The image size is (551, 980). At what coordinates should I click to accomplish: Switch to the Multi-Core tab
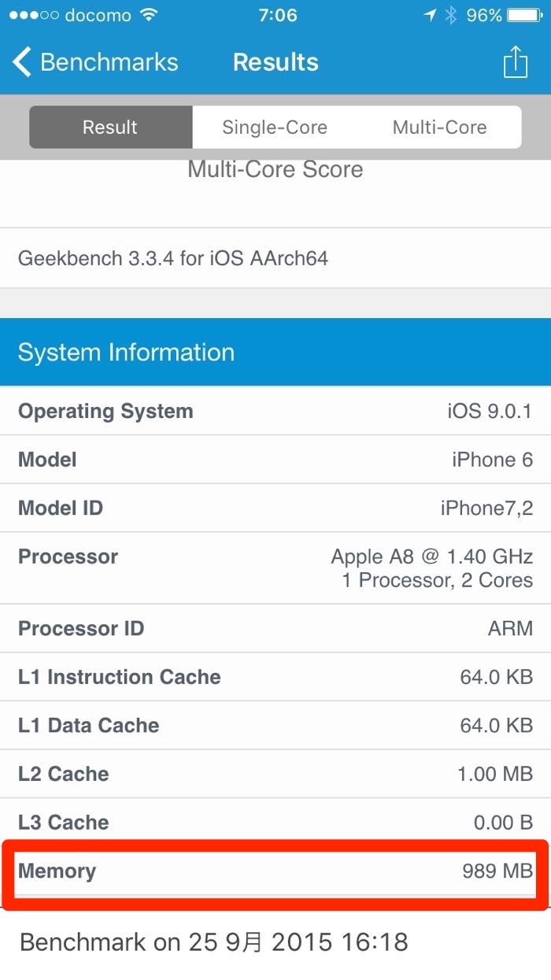pyautogui.click(x=439, y=128)
